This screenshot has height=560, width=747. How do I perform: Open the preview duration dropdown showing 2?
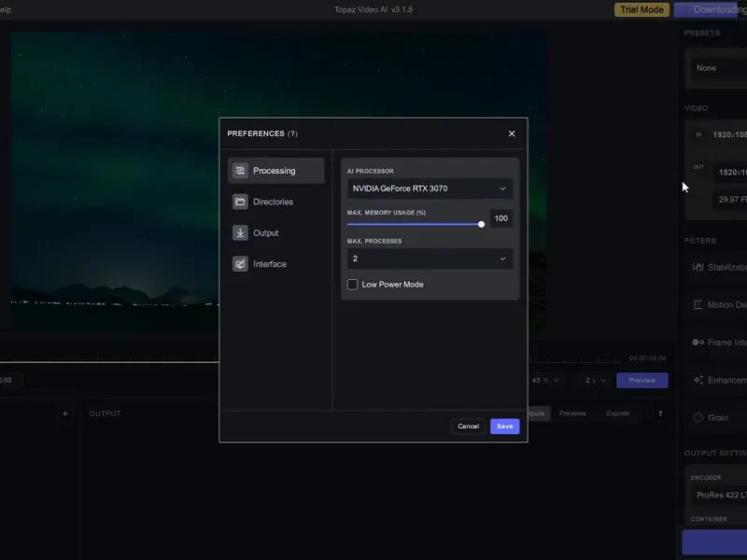(x=596, y=381)
